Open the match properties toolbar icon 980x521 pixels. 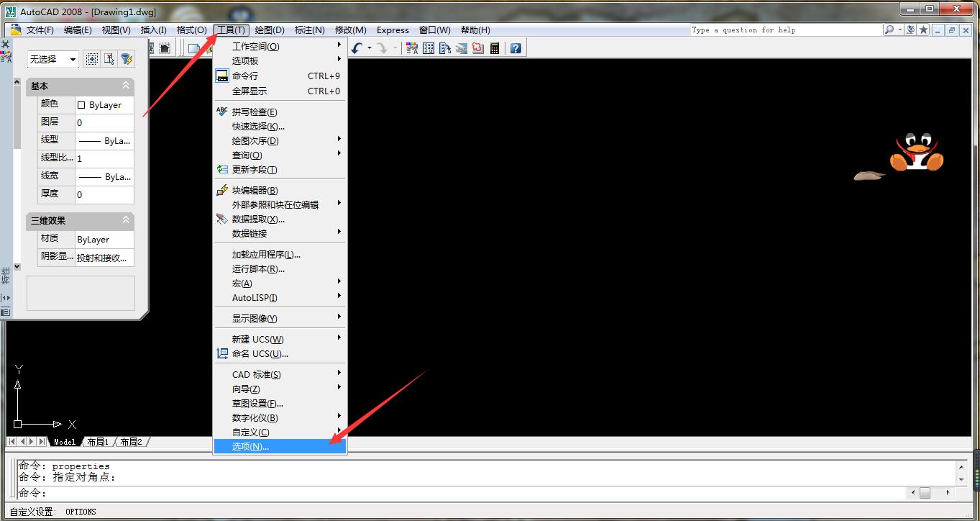click(x=412, y=48)
